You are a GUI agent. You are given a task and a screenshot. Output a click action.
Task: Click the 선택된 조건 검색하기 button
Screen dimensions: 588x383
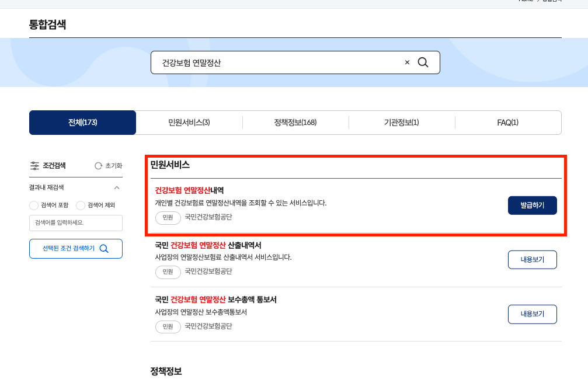76,248
